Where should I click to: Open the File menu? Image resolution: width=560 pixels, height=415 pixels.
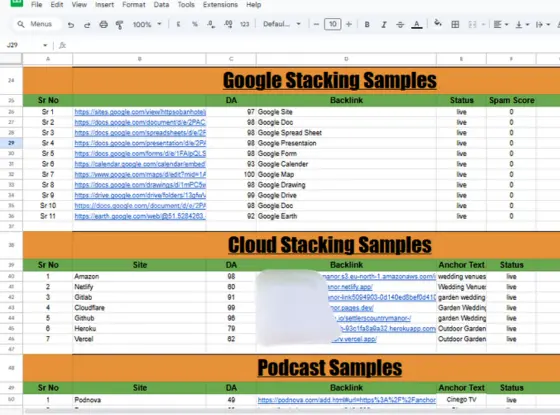point(36,5)
